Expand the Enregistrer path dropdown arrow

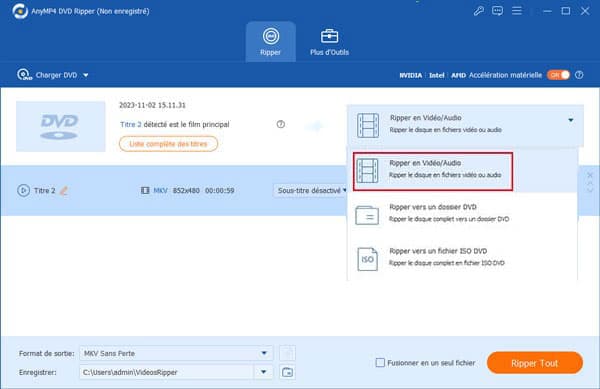(263, 372)
